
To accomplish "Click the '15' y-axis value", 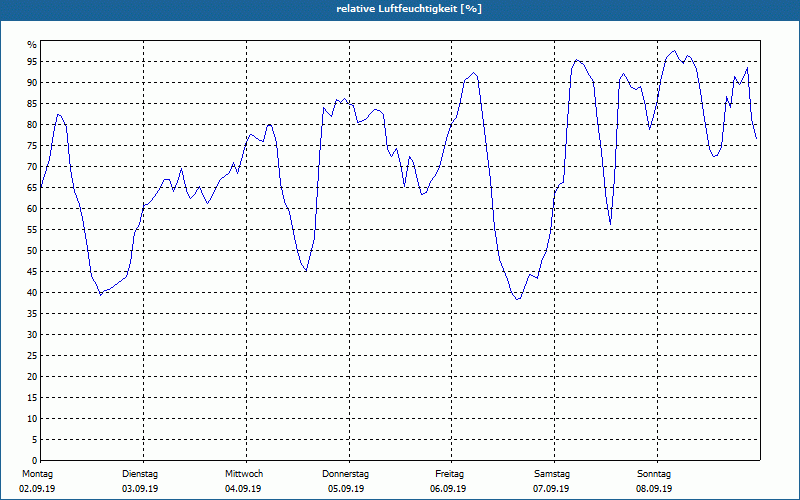I will [x=32, y=397].
